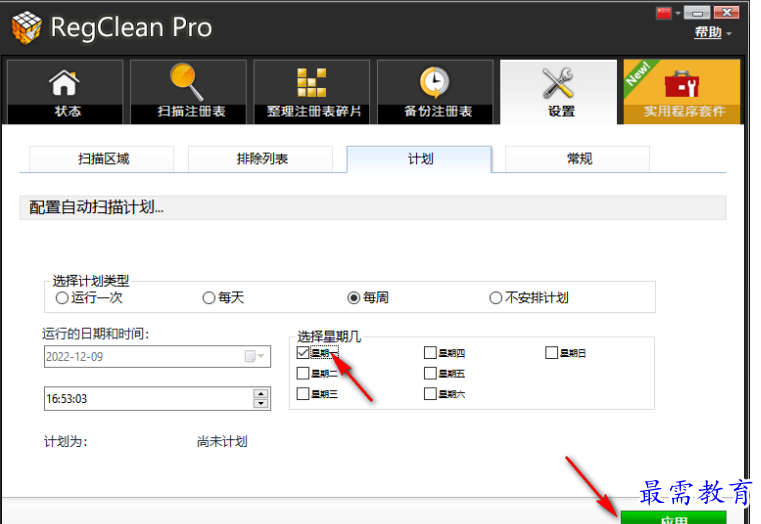Select the 每天 radio button
761x524 pixels.
coord(209,298)
